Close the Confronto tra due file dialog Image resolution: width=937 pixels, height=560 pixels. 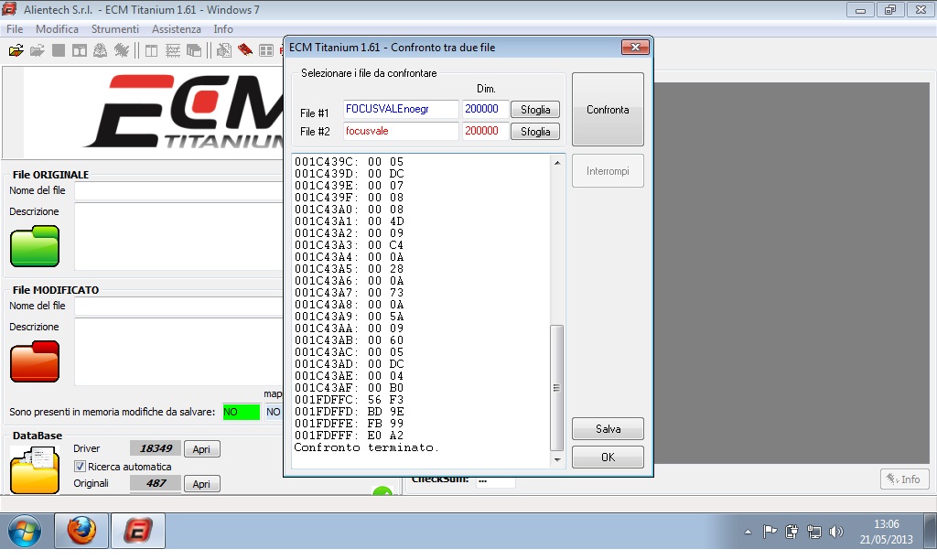(635, 48)
